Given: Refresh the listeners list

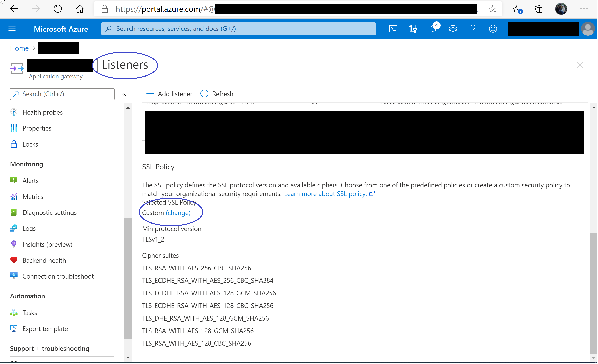Looking at the screenshot, I should pos(217,94).
